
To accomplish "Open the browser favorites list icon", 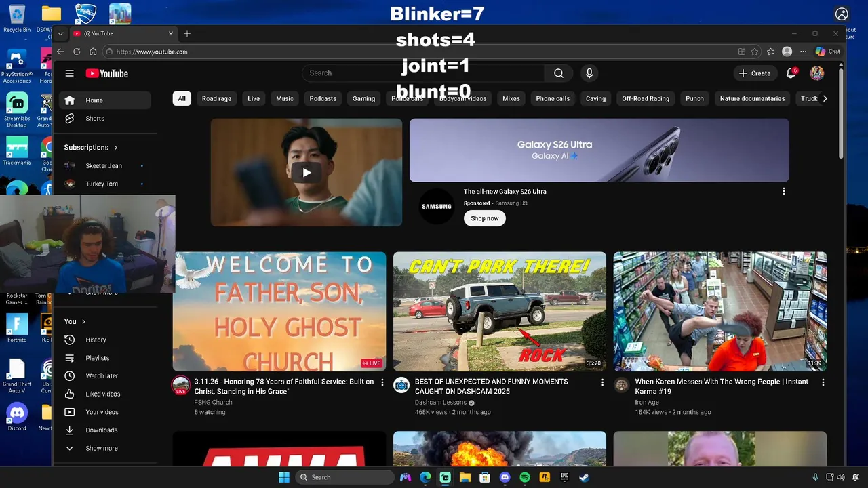I will coord(771,52).
